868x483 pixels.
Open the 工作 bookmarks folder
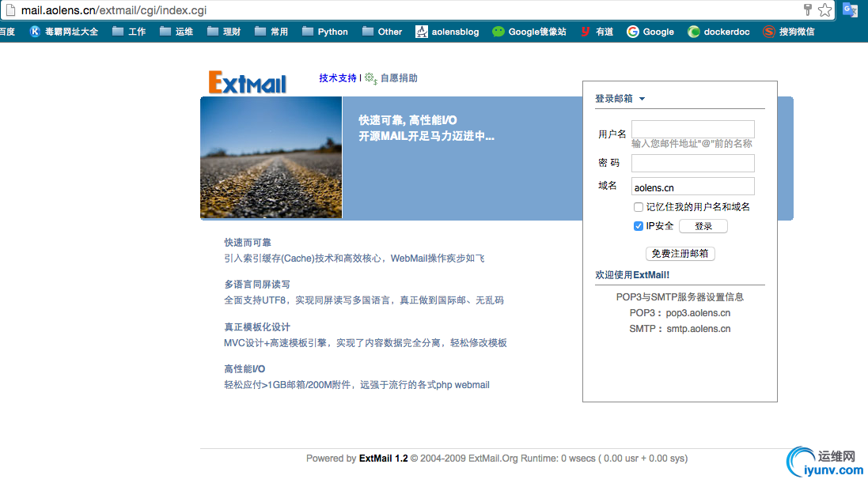pos(129,32)
